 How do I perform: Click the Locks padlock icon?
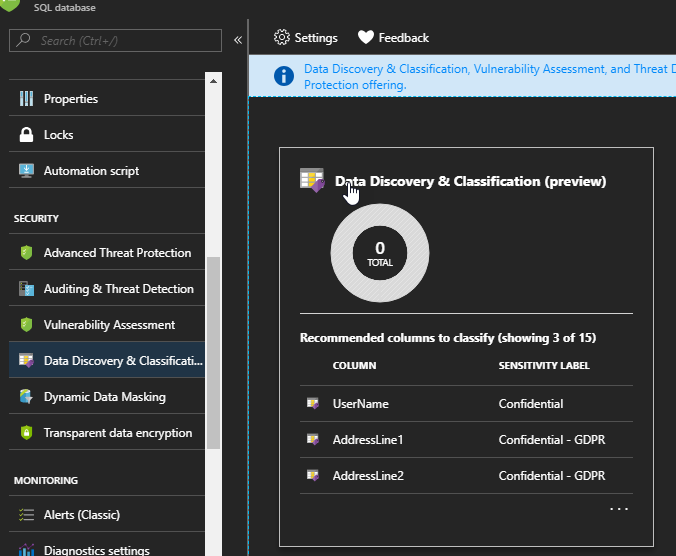[x=26, y=135]
